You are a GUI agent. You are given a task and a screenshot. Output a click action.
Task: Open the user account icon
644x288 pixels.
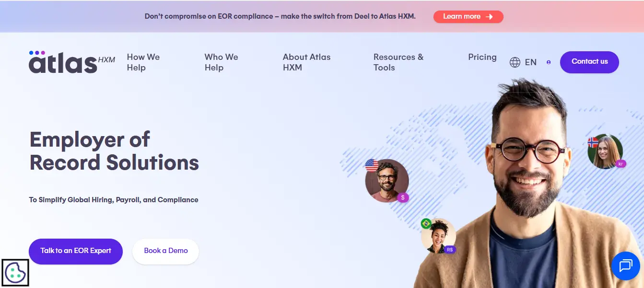(x=548, y=62)
